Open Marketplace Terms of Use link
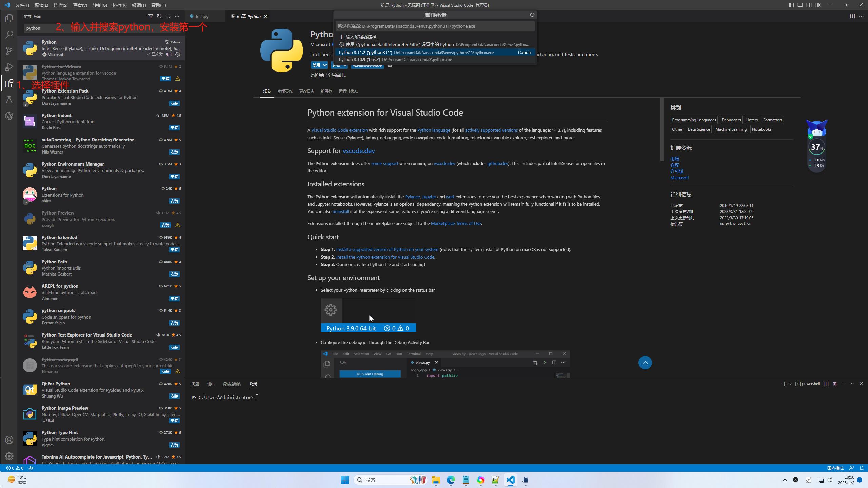The width and height of the screenshot is (868, 488). point(456,223)
